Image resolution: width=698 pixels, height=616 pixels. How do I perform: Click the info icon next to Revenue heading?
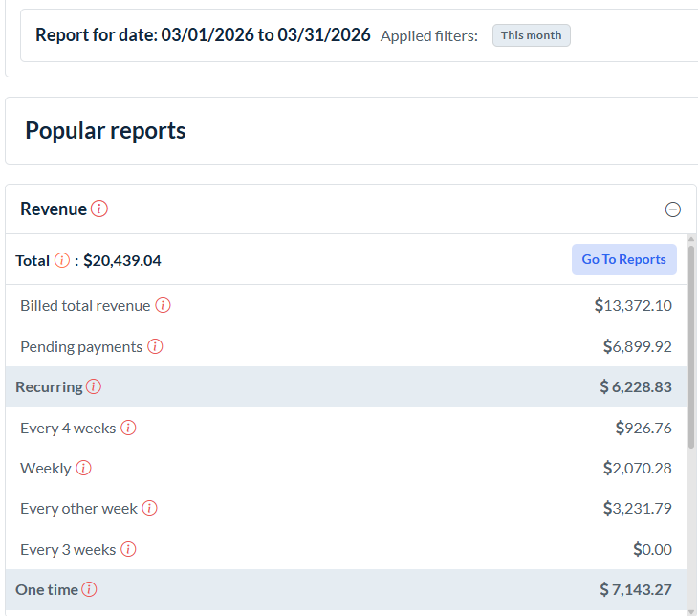[x=99, y=209]
